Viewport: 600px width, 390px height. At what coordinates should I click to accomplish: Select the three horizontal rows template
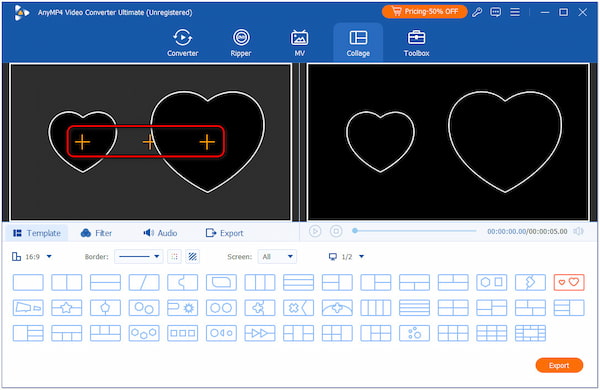tap(298, 282)
